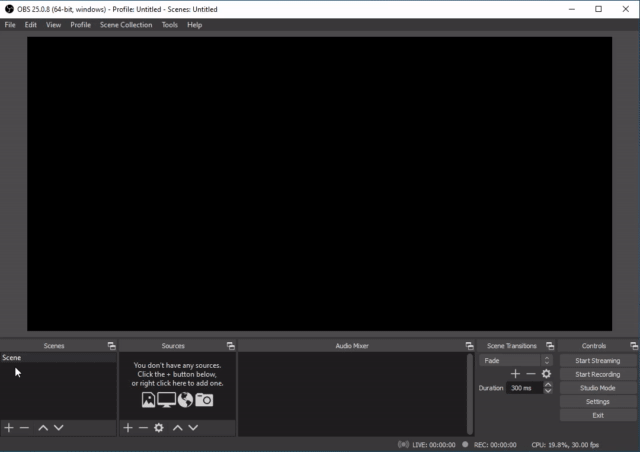Click the 'Sources' panel title
The height and width of the screenshot is (452, 640).
(x=173, y=346)
